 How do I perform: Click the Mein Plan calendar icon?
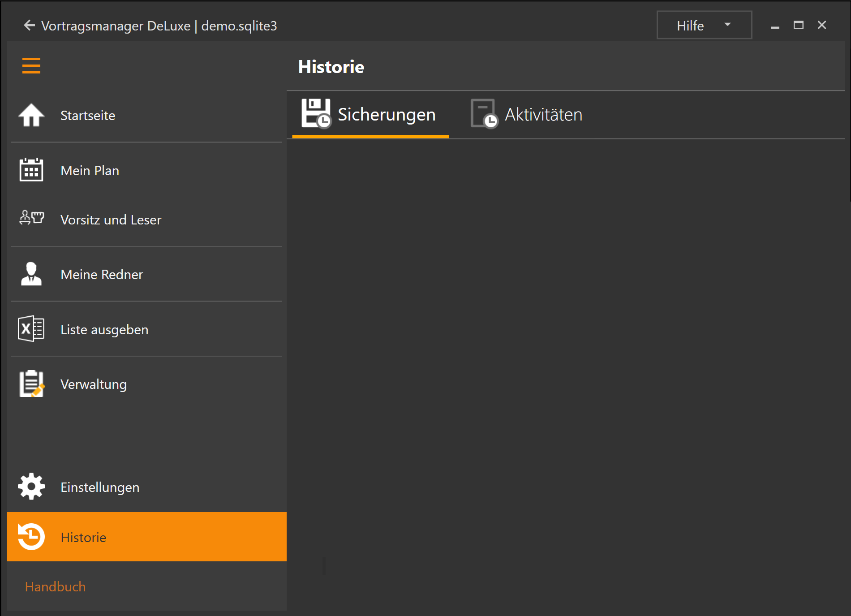(31, 170)
